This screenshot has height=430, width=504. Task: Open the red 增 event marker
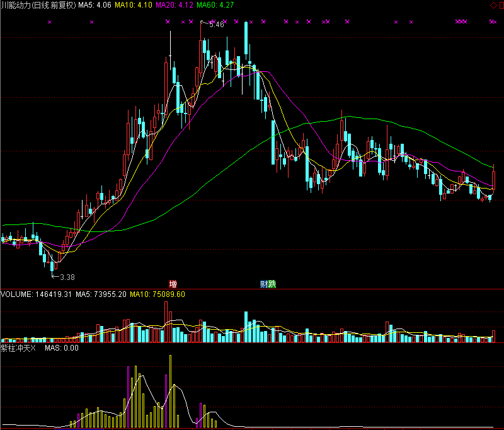pos(173,284)
